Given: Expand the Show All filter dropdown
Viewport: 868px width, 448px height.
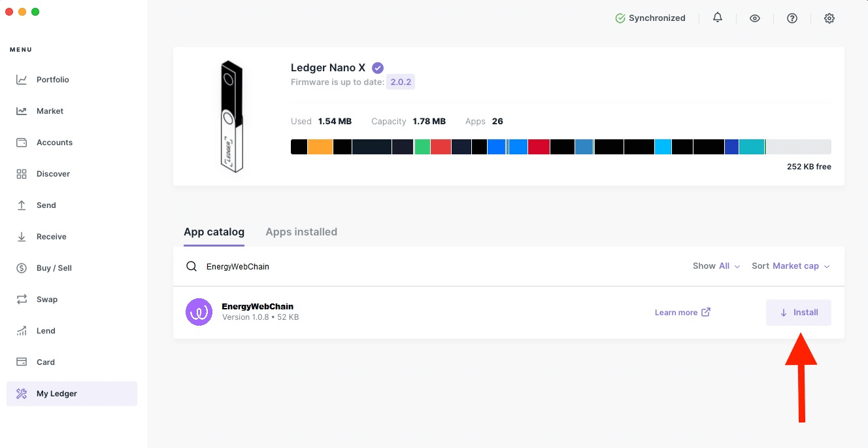Looking at the screenshot, I should (716, 266).
